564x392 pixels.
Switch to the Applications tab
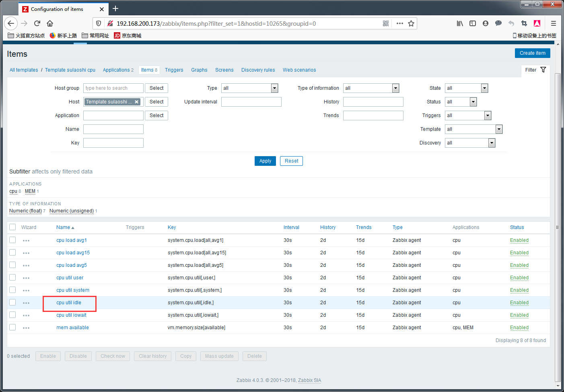tap(116, 70)
